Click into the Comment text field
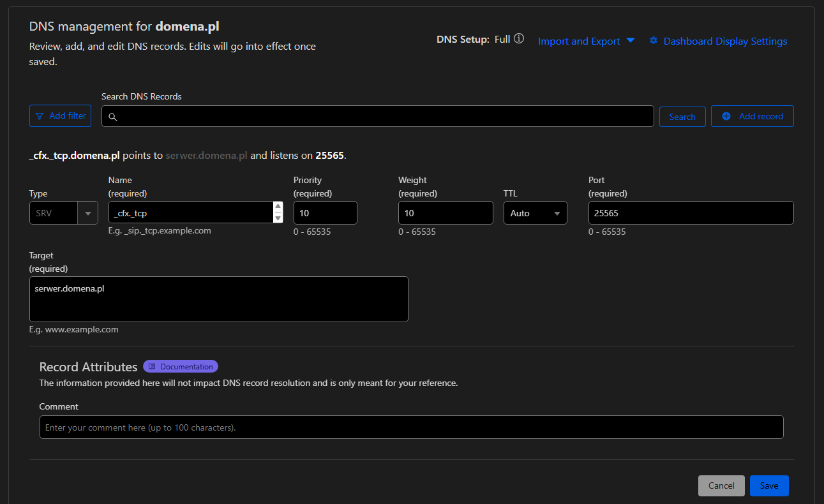The height and width of the screenshot is (504, 824). pos(411,427)
